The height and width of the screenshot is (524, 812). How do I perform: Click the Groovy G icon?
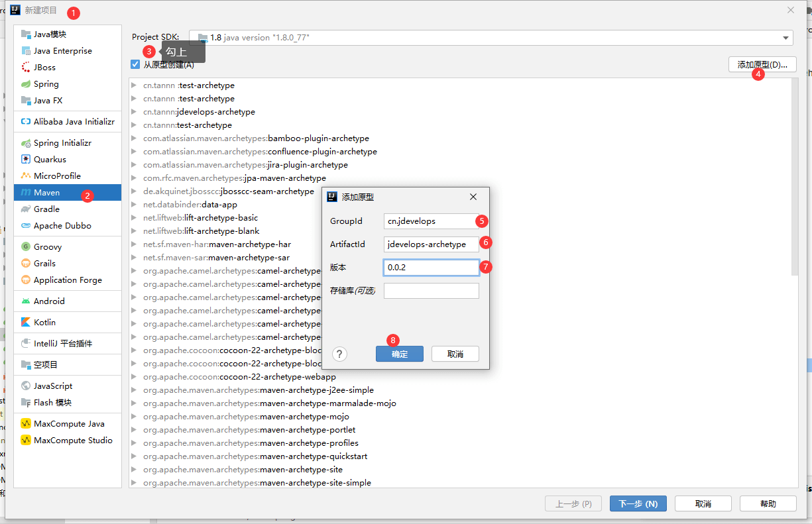(x=26, y=247)
